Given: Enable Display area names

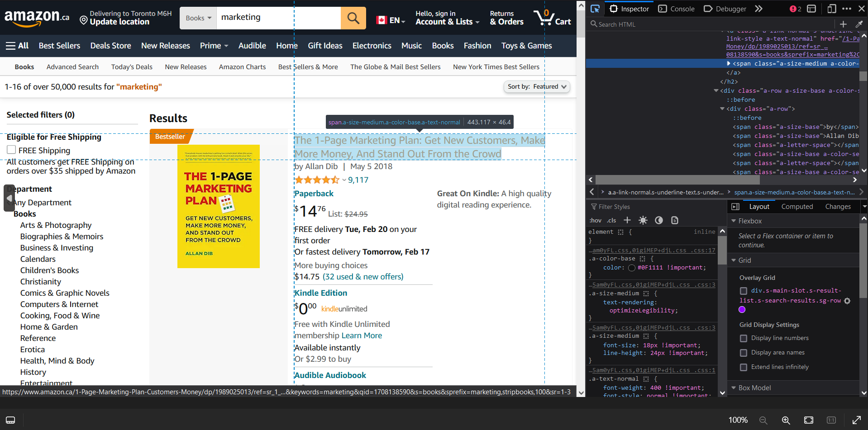Looking at the screenshot, I should point(743,353).
